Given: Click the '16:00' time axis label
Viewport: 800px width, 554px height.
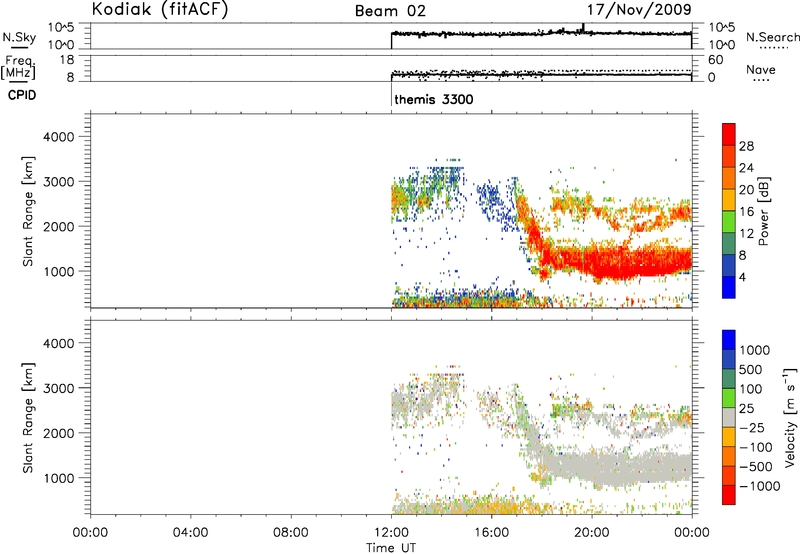Looking at the screenshot, I should [x=491, y=533].
